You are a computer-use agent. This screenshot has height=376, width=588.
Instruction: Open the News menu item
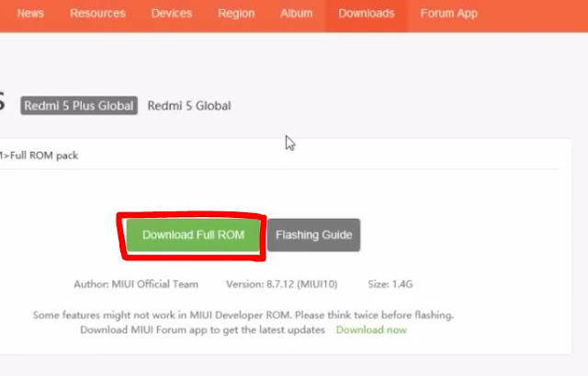point(30,14)
